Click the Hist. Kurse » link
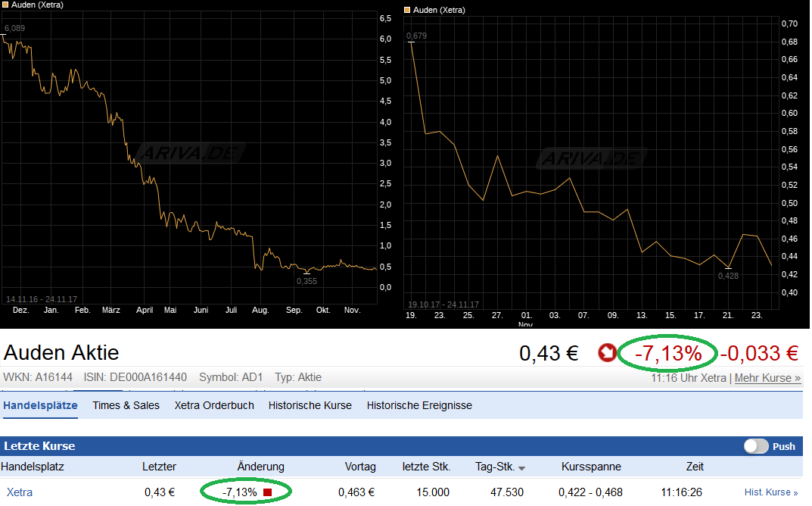 click(771, 492)
